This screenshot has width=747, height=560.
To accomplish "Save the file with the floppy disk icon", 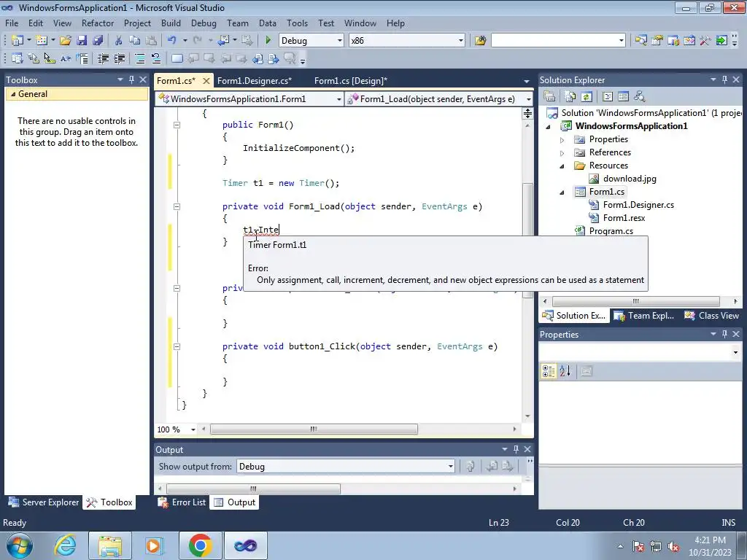I will [82, 41].
